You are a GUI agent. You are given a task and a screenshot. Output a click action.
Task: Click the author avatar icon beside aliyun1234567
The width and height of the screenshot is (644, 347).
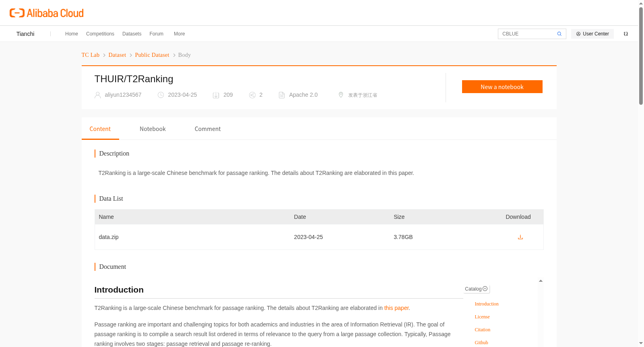click(97, 95)
